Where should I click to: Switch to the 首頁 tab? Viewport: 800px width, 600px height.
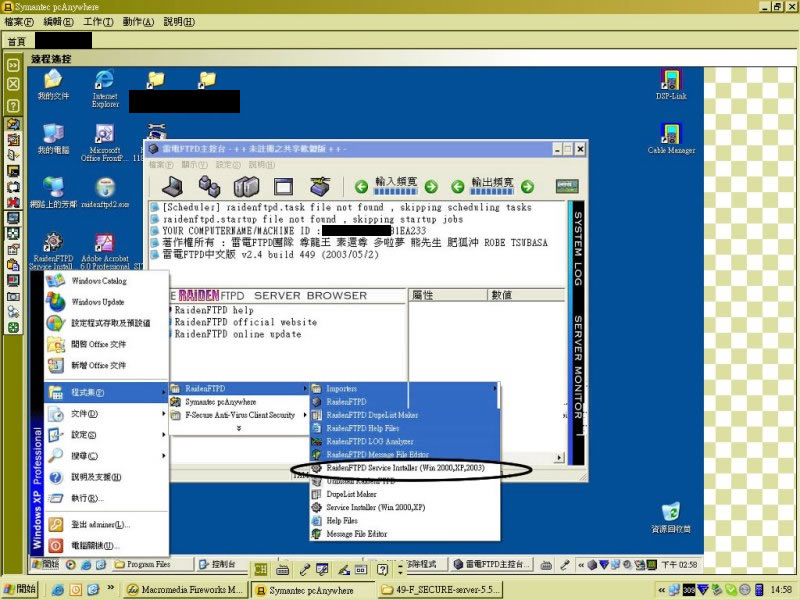[x=17, y=41]
